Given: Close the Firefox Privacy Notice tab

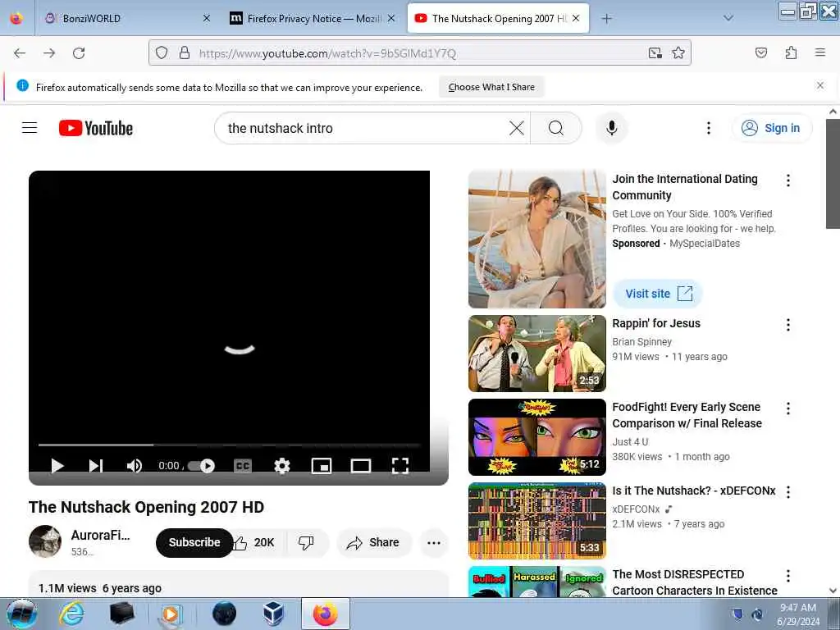Looking at the screenshot, I should point(391,18).
